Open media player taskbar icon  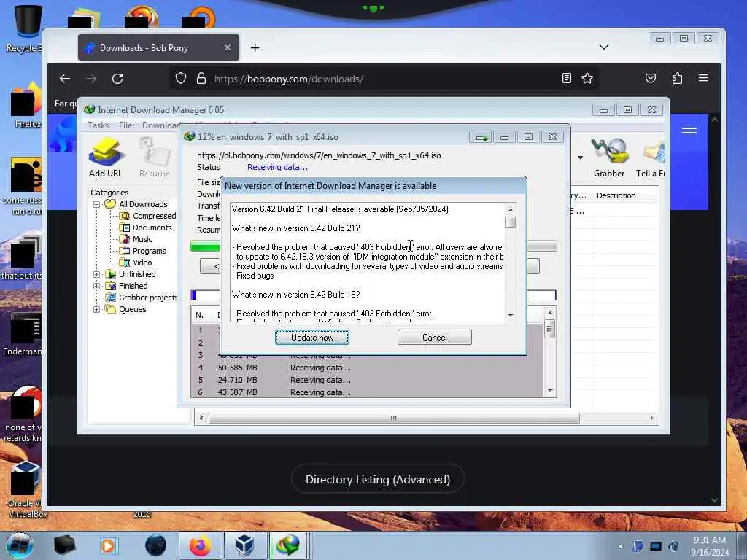[x=108, y=545]
